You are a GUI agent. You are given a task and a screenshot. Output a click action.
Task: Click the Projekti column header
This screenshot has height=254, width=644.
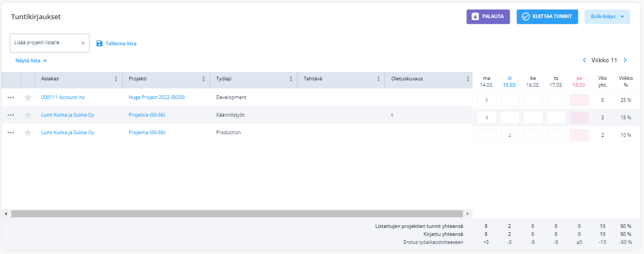click(166, 79)
